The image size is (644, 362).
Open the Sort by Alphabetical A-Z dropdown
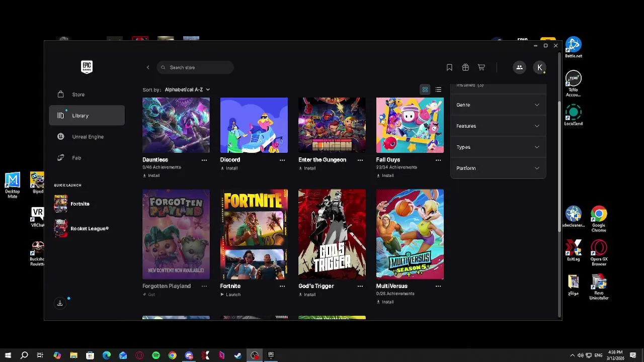click(187, 89)
